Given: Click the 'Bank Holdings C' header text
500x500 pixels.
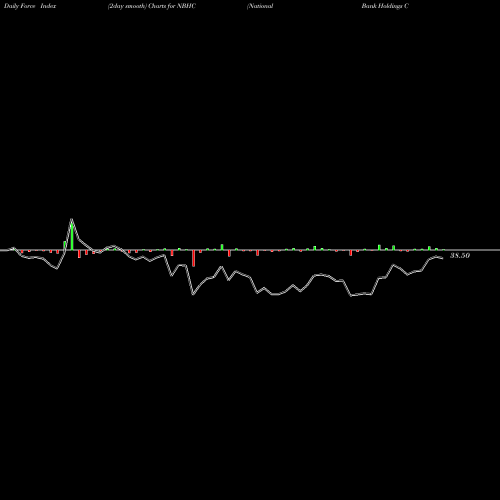Looking at the screenshot, I should 385,6.
